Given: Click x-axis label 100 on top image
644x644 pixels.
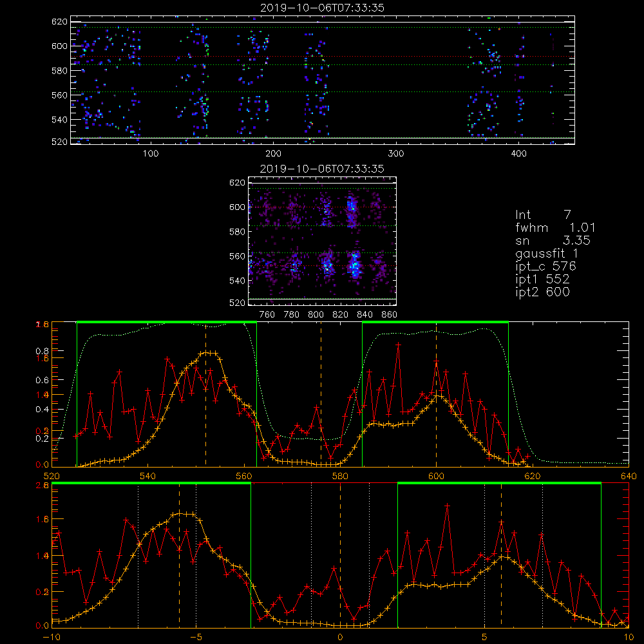Looking at the screenshot, I should [151, 154].
